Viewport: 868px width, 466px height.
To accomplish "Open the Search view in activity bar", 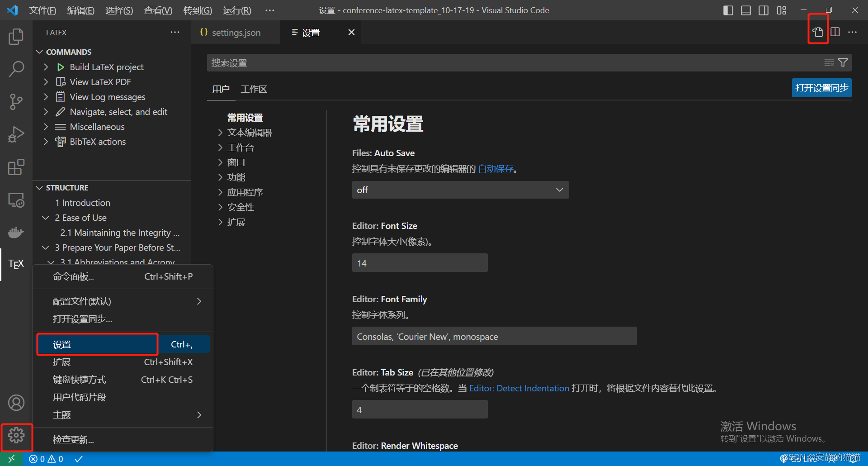I will [16, 69].
